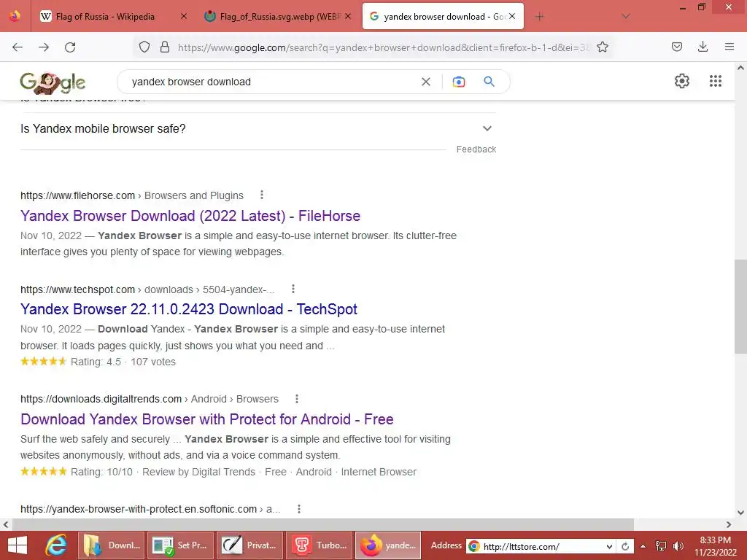View site security padlock info
This screenshot has height=560, width=747.
(165, 47)
